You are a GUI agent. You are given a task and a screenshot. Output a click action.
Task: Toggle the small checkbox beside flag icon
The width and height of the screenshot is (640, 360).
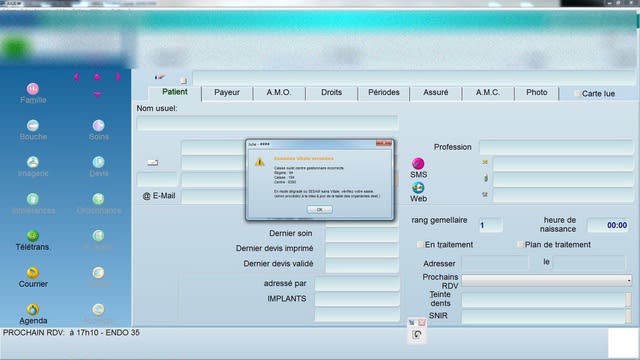tap(184, 81)
